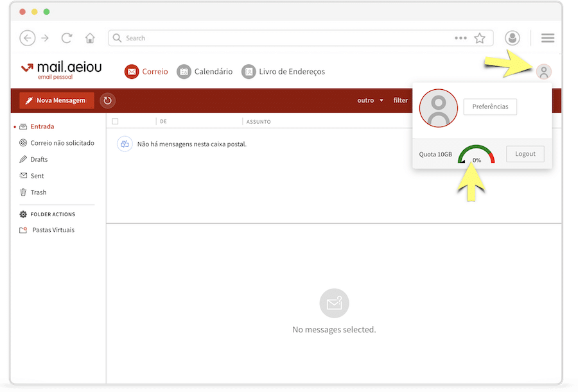Click the browser profile icon
Viewport: 578px width, 392px height.
[x=512, y=38]
